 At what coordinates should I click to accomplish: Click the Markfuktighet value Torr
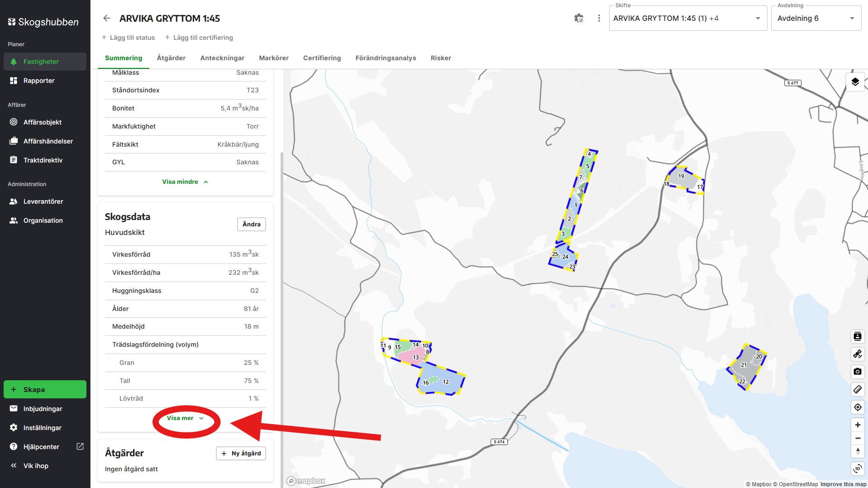click(x=253, y=126)
